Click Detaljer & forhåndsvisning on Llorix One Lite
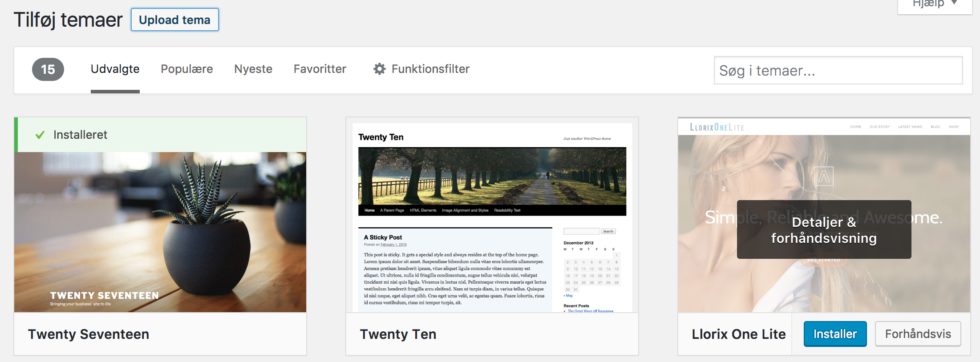The width and height of the screenshot is (980, 362). (824, 230)
